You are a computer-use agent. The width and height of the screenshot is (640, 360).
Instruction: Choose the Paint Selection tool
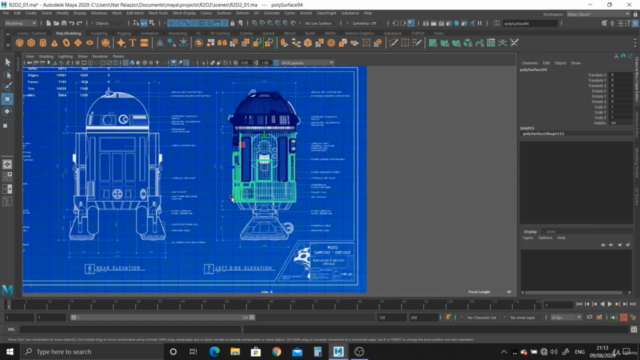pyautogui.click(x=7, y=87)
